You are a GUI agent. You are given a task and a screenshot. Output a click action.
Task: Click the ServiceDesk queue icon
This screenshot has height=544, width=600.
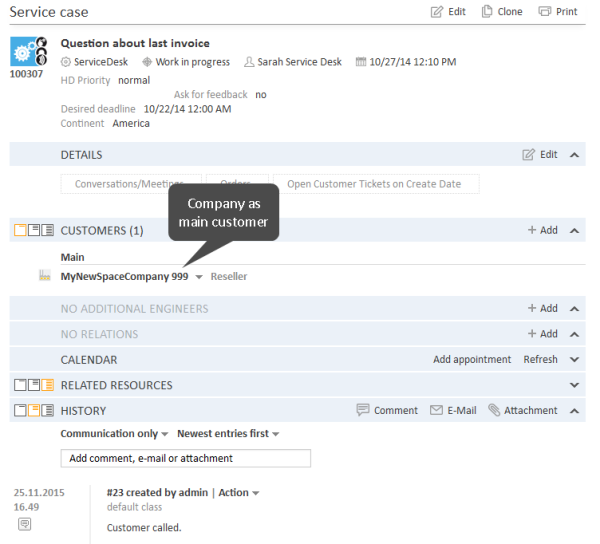66,62
